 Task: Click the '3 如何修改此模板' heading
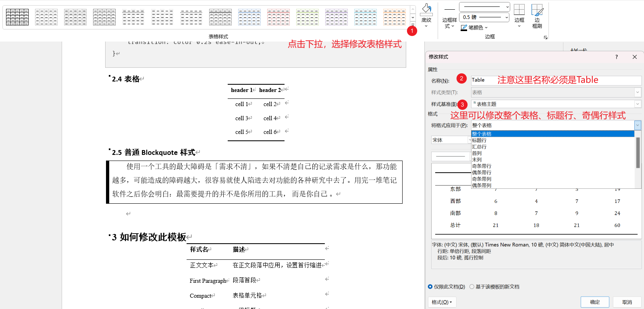pyautogui.click(x=149, y=237)
